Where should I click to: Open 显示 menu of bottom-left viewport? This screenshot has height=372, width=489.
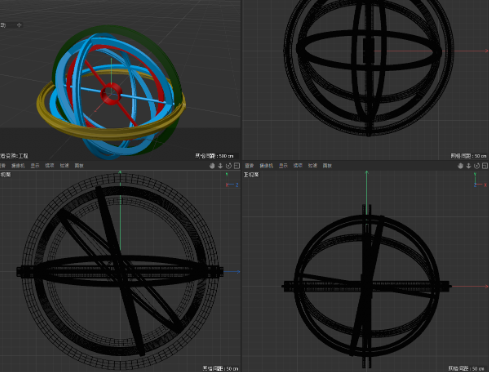(x=35, y=166)
